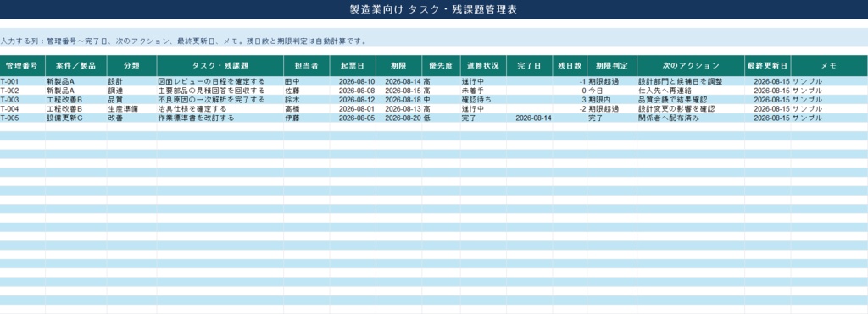Screen dimensions: 868x314
Task: Select next action 設計部門と候補日を調整
Action: tap(690, 81)
